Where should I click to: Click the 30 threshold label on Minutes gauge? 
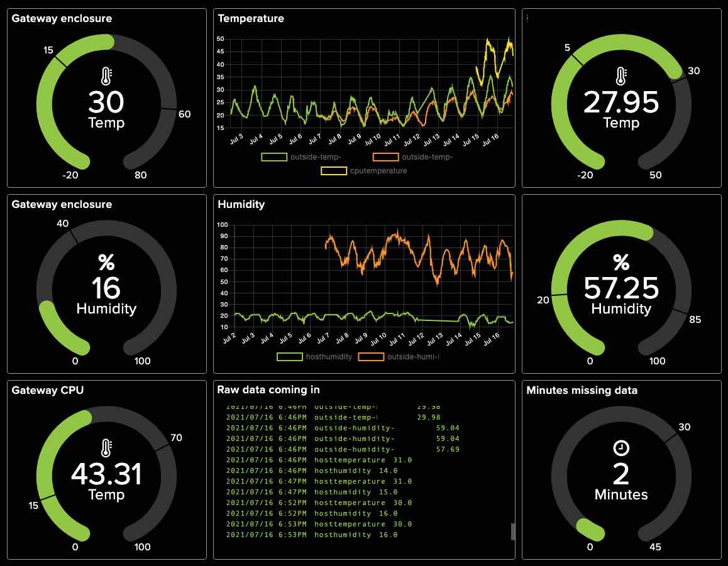coord(685,427)
